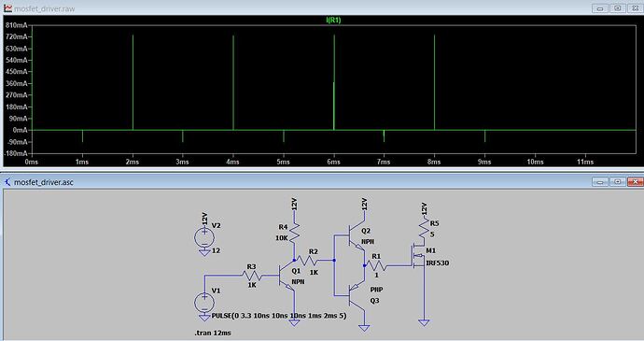Click the R5 load resistor

coord(424,229)
